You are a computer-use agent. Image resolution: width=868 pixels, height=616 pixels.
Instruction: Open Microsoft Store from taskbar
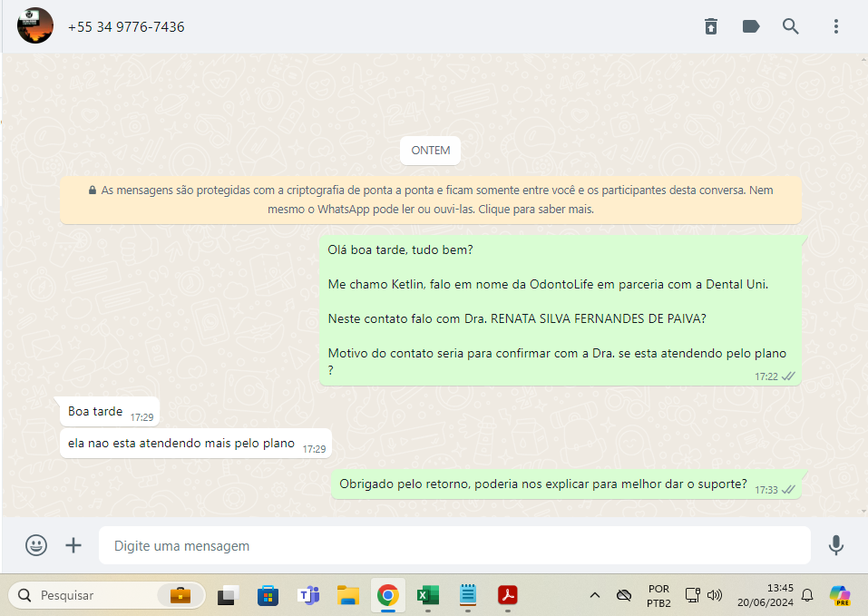pyautogui.click(x=268, y=595)
